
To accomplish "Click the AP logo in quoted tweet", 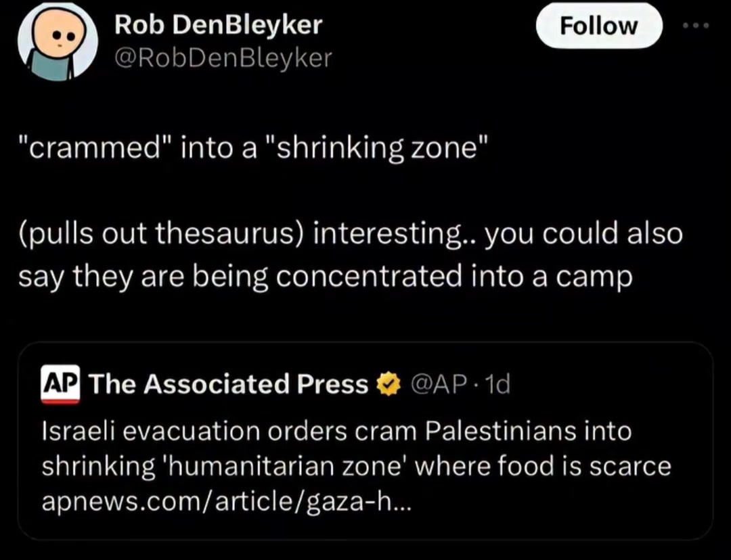I will coord(60,384).
